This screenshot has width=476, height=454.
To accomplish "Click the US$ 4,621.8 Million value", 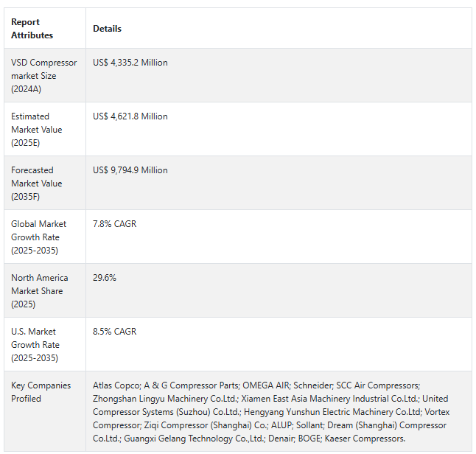I will (130, 116).
